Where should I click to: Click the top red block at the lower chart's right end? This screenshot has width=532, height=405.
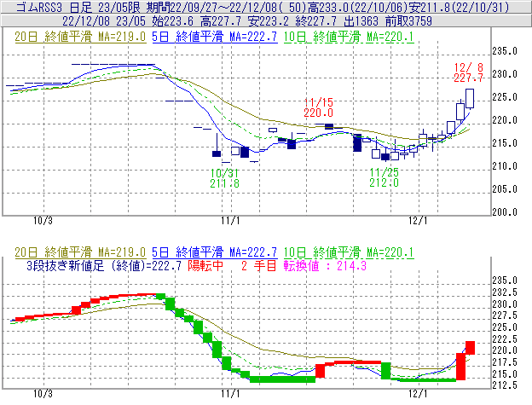pos(470,348)
